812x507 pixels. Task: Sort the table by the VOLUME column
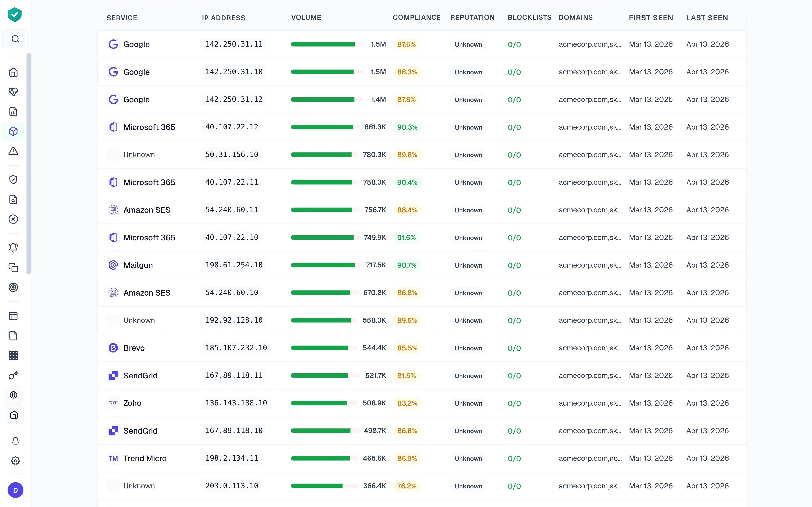(306, 17)
